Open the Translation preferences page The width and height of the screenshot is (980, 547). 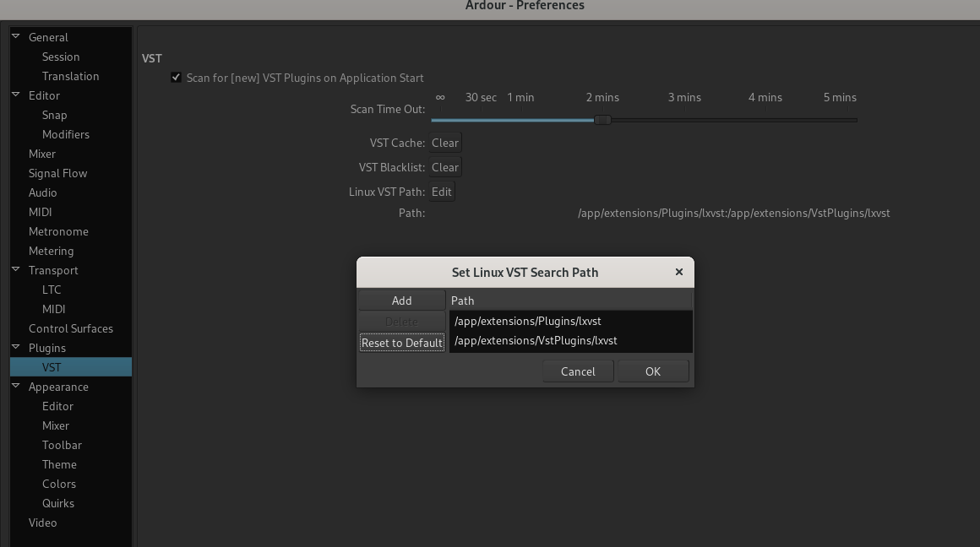tap(71, 76)
